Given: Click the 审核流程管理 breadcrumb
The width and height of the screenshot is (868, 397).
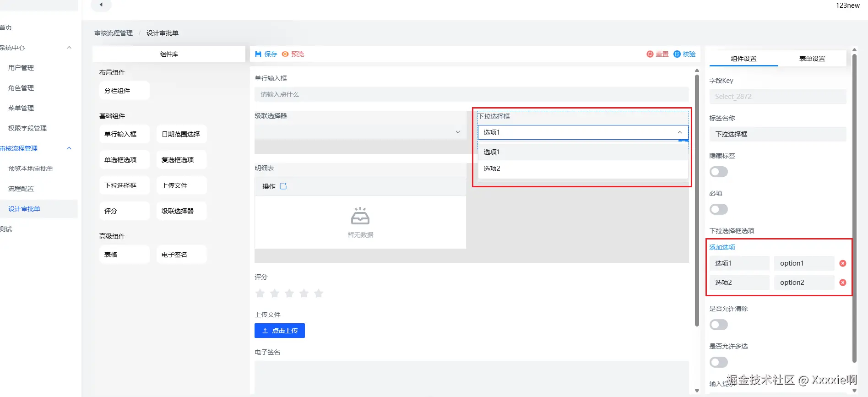Looking at the screenshot, I should click(x=114, y=33).
